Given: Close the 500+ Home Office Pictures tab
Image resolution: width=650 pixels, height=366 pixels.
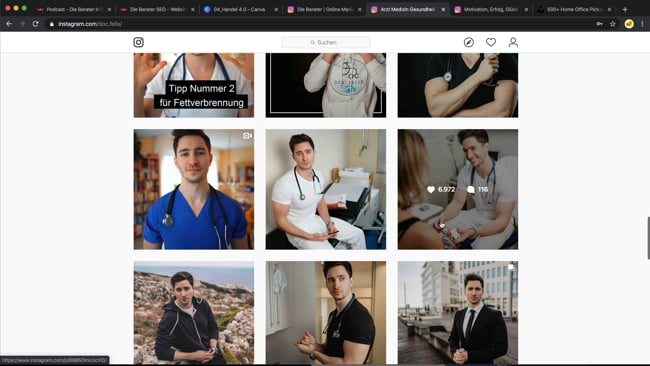Looking at the screenshot, I should [x=610, y=9].
